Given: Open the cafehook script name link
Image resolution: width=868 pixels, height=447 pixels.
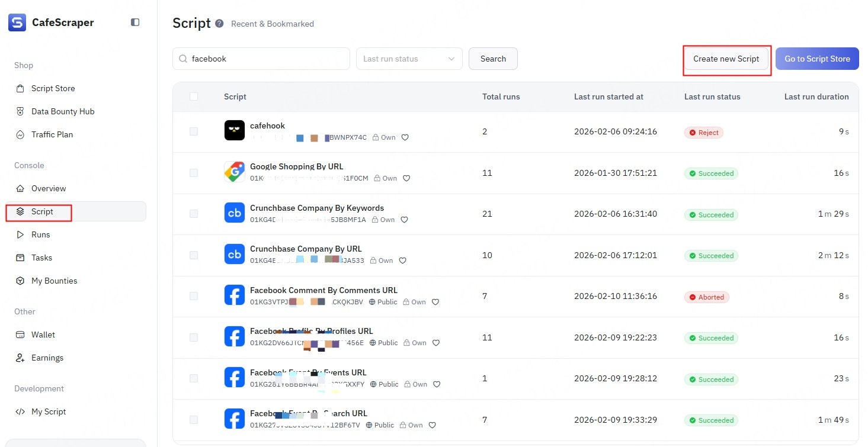Looking at the screenshot, I should click(267, 126).
